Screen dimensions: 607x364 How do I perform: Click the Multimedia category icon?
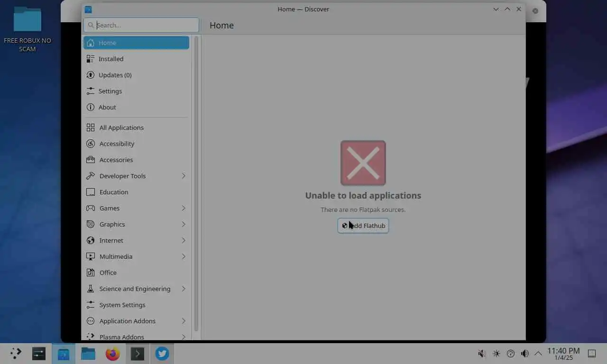[91, 256]
